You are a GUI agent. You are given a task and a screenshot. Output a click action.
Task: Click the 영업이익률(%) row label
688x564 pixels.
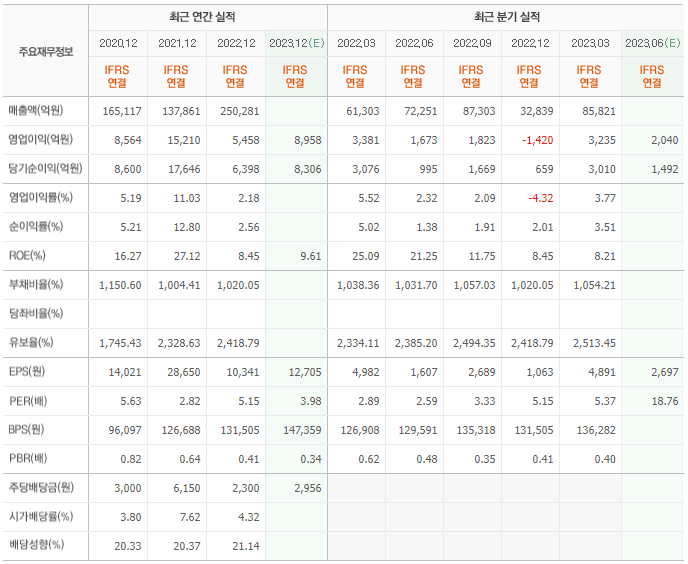pyautogui.click(x=41, y=198)
